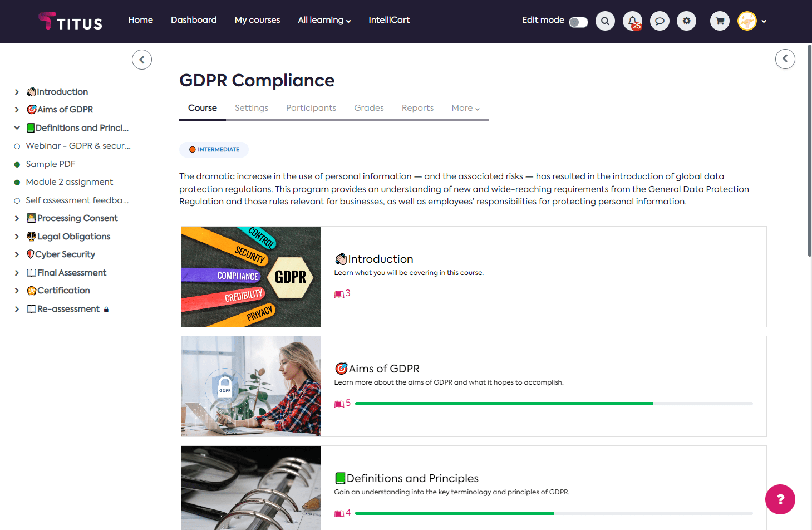Viewport: 812px width, 530px height.
Task: Click the settings gear icon in header
Action: 686,21
